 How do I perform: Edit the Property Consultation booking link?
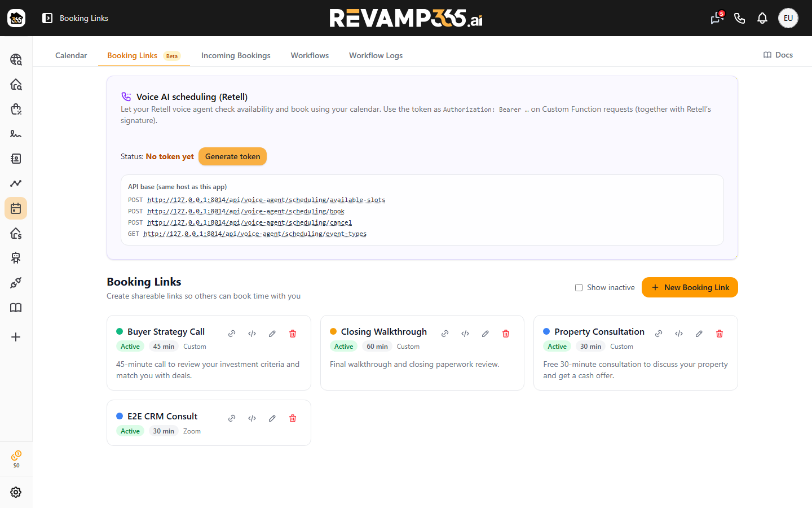point(699,334)
